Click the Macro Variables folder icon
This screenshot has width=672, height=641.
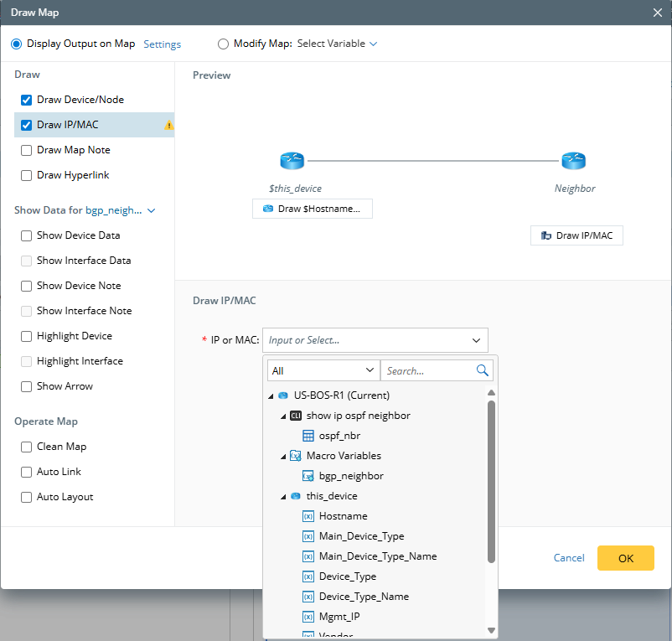295,456
